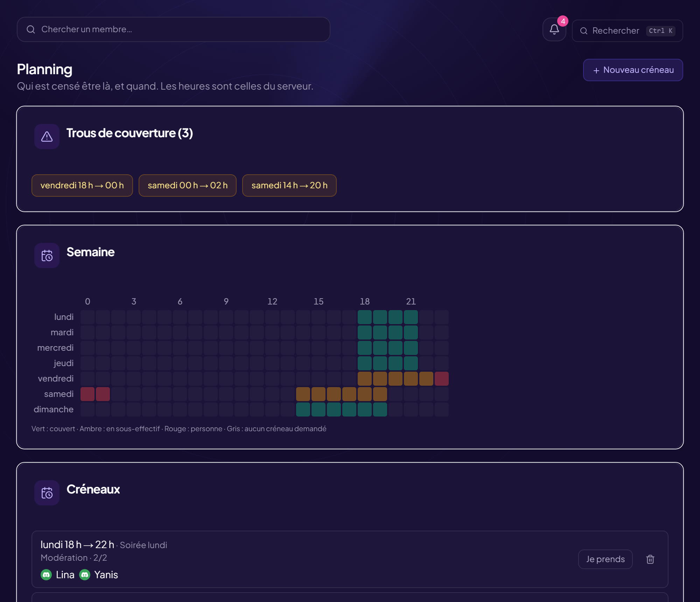700x602 pixels.
Task: Click the search icon in member field
Action: click(x=31, y=29)
